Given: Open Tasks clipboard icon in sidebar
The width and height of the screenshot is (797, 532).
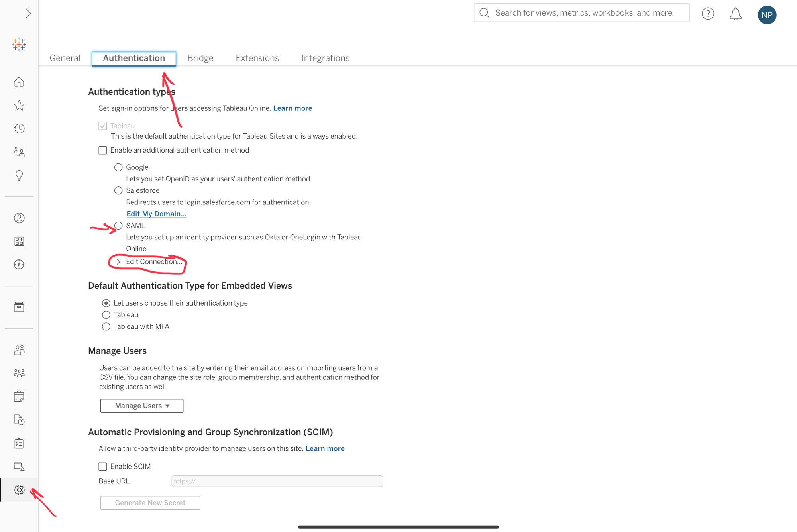Looking at the screenshot, I should click(19, 443).
